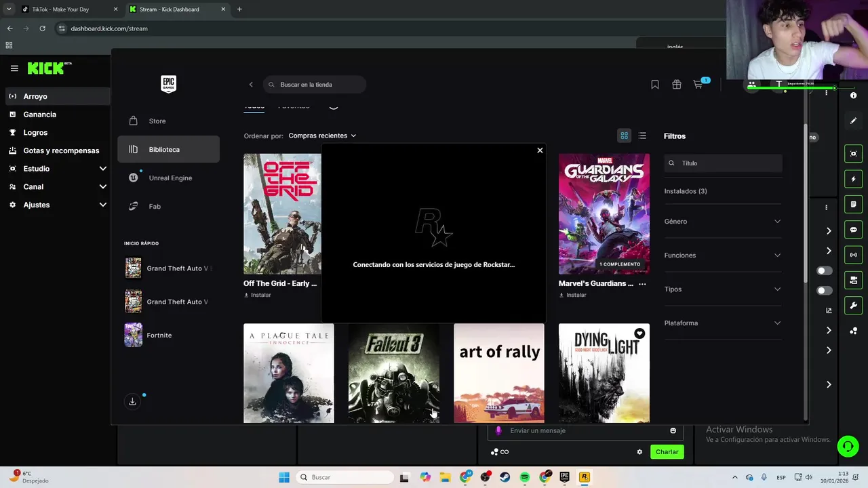This screenshot has width=868, height=488.
Task: Switch library to grid view
Action: [x=625, y=136]
